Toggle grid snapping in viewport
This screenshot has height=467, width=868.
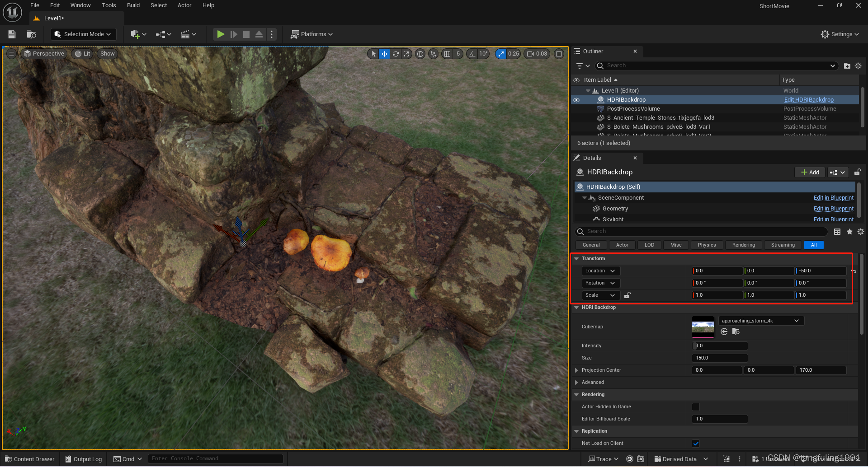point(447,54)
